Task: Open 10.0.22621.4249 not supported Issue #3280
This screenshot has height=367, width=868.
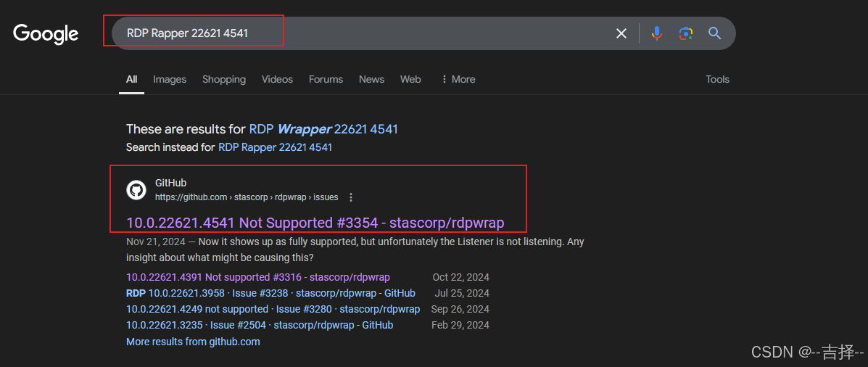Action: click(273, 309)
